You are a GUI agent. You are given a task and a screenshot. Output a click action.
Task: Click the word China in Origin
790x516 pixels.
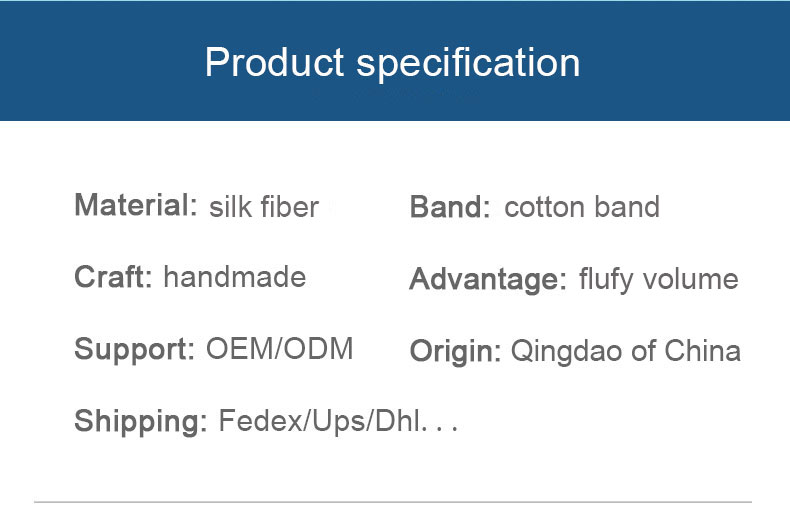[x=703, y=351]
